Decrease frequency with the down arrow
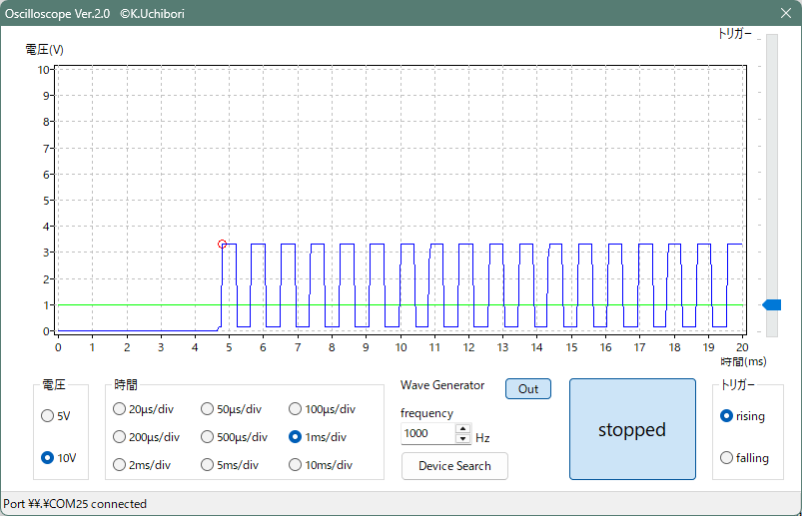The height and width of the screenshot is (516, 802). point(463,439)
